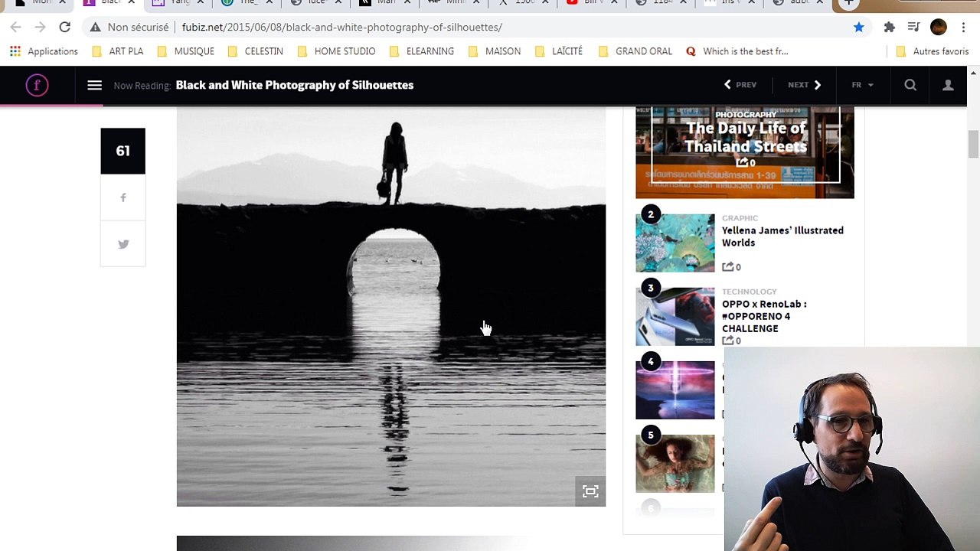Screen dimensions: 980x551
Task: Open a new browser tab with plus button
Action: (848, 4)
